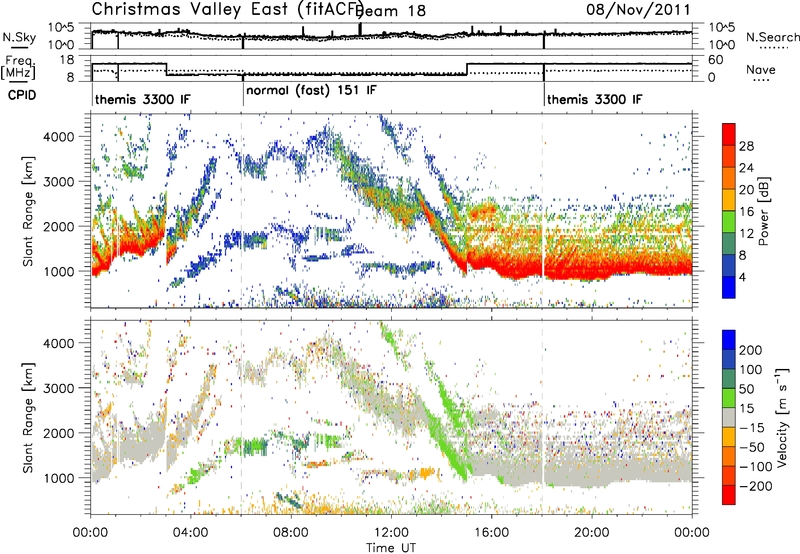This screenshot has width=800, height=554.
Task: Click the "16:00" time axis label
Action: point(491,533)
